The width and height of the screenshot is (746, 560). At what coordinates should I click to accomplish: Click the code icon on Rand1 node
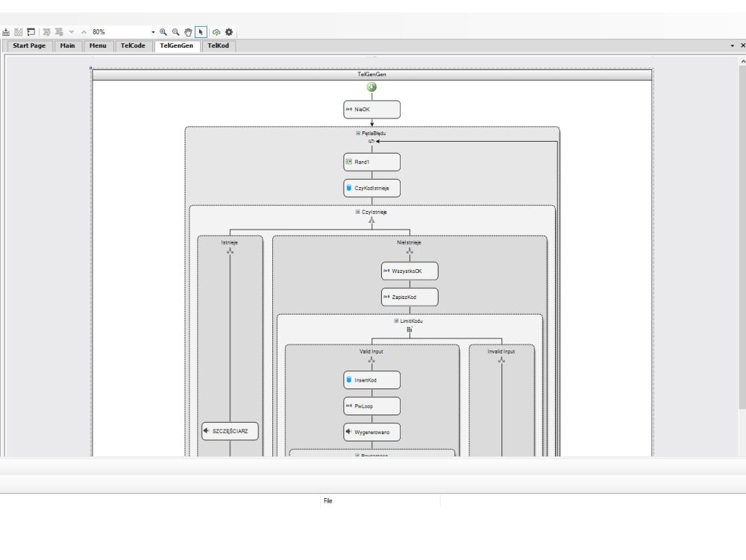point(348,162)
